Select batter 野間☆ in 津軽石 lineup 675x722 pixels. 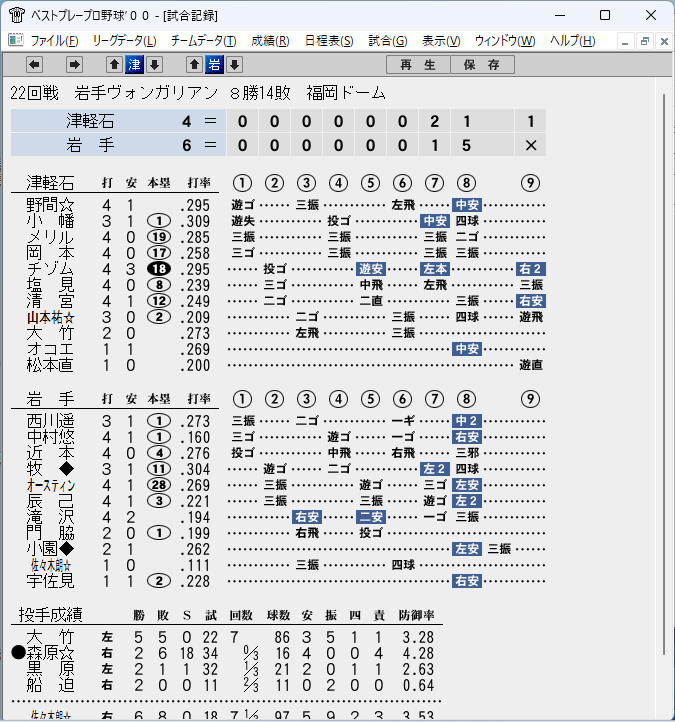51,205
